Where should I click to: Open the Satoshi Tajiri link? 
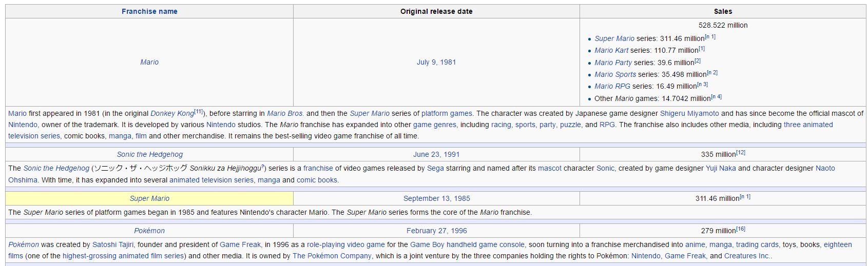pos(113,244)
